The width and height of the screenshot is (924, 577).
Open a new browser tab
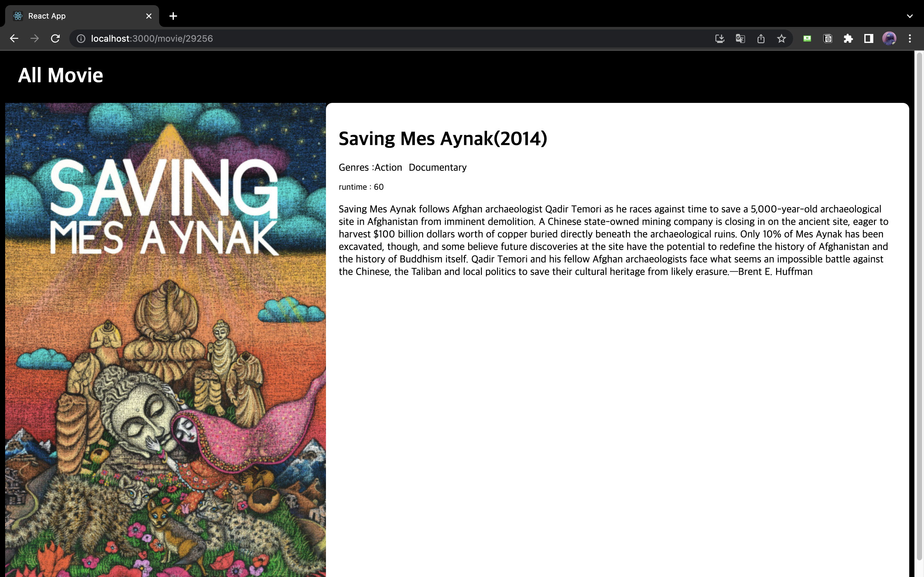(173, 16)
